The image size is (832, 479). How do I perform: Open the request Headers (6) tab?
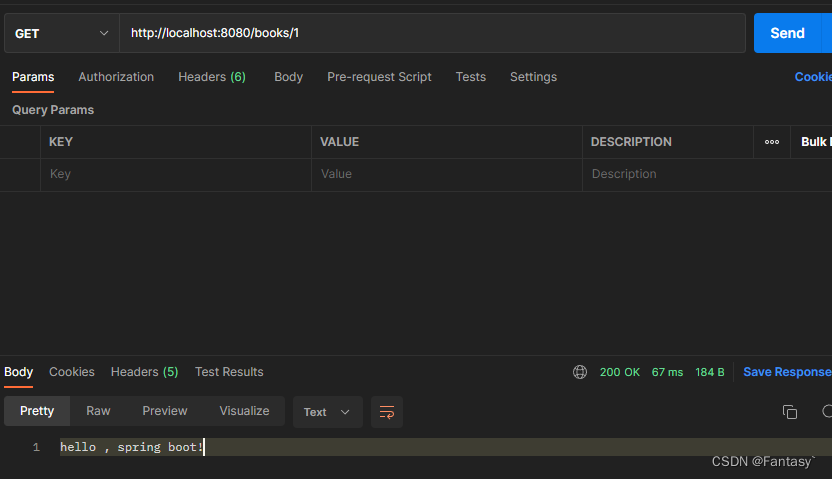click(212, 77)
